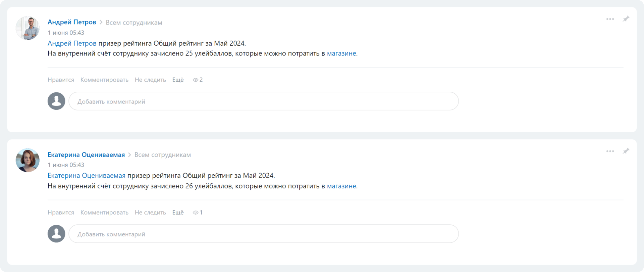Viewport: 644px width, 272px height.
Task: Open Андрей Петров author name in header
Action: (x=72, y=22)
